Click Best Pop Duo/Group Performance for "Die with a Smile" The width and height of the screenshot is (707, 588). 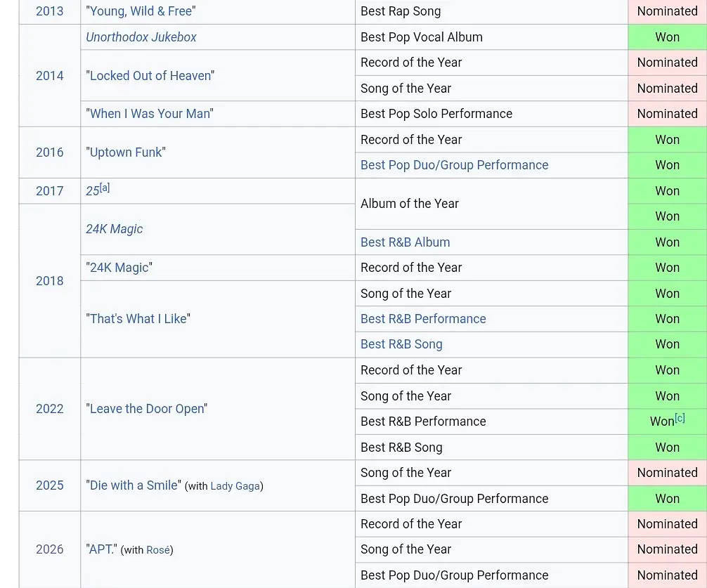pos(491,498)
